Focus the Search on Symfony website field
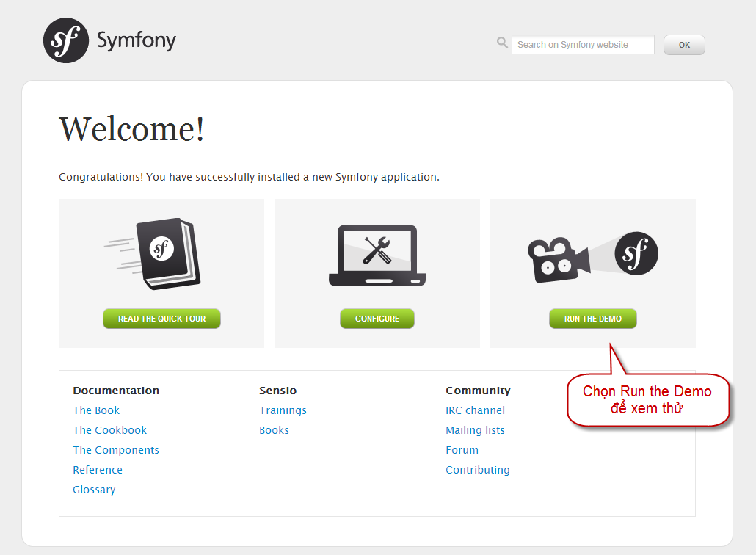 [x=583, y=44]
